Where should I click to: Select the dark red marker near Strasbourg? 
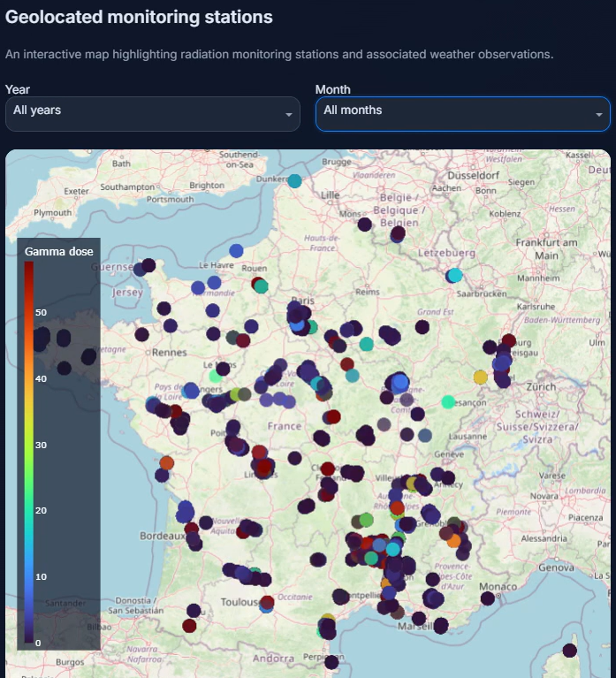(x=509, y=340)
